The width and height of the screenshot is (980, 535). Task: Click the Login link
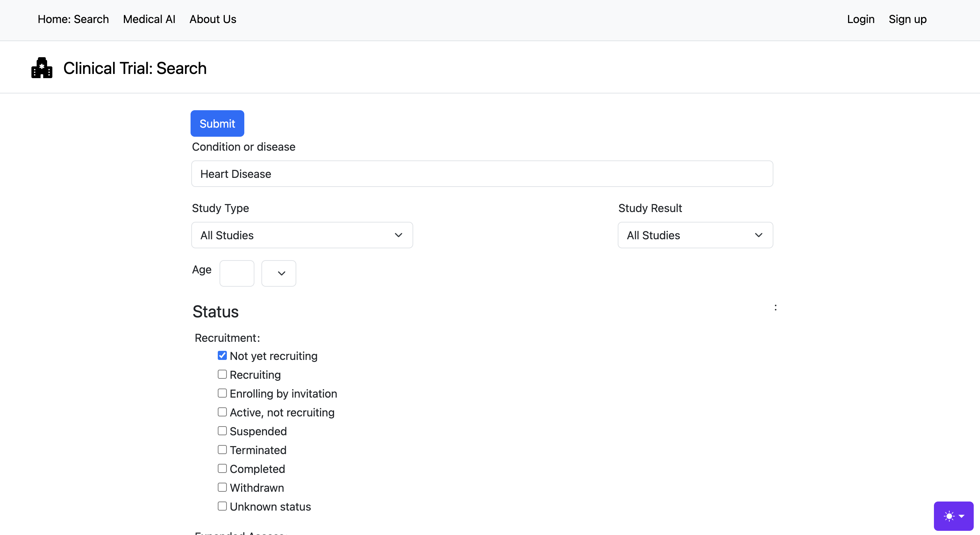click(x=860, y=19)
